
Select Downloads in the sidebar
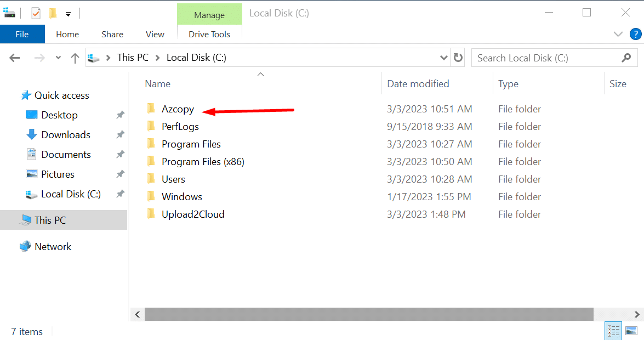[66, 134]
